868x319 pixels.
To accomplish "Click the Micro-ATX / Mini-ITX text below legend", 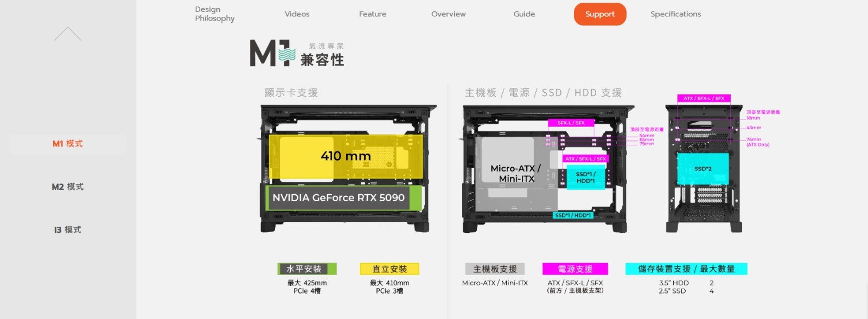I will pyautogui.click(x=495, y=283).
